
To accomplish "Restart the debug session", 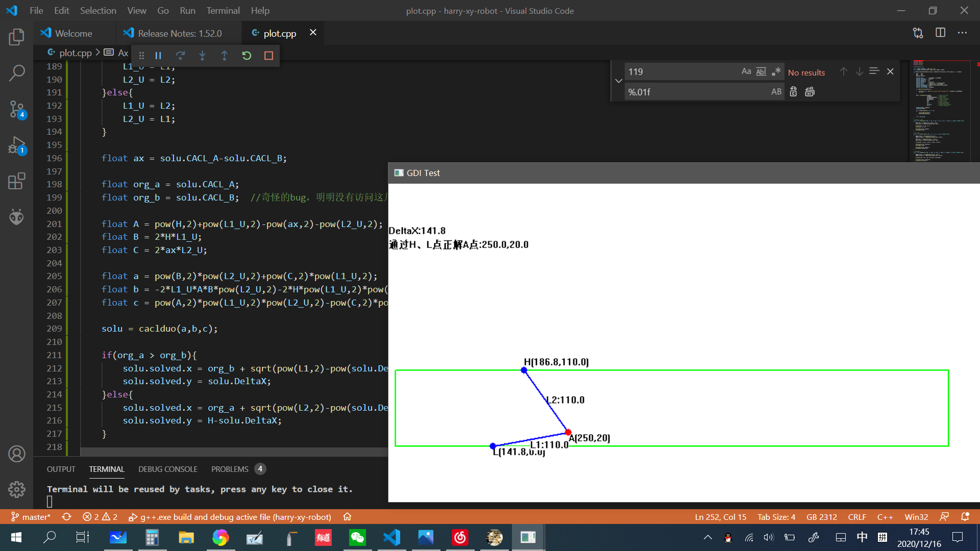I will pyautogui.click(x=247, y=56).
